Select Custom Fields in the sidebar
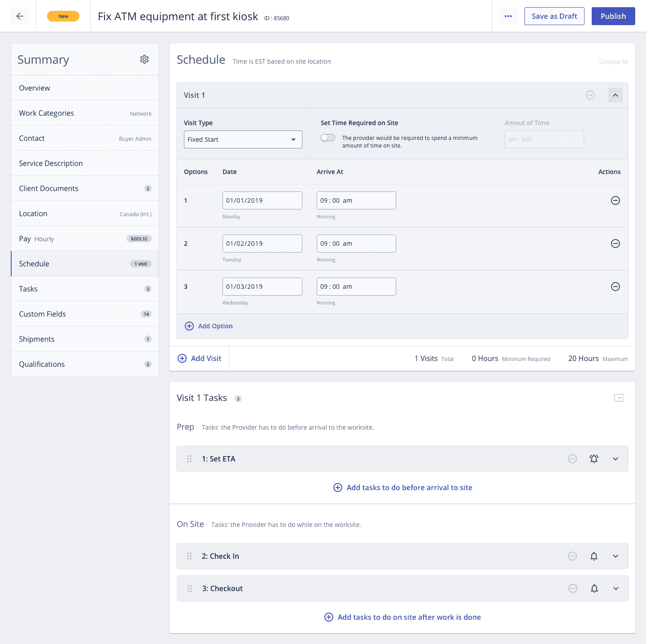This screenshot has height=644, width=646. click(x=85, y=314)
